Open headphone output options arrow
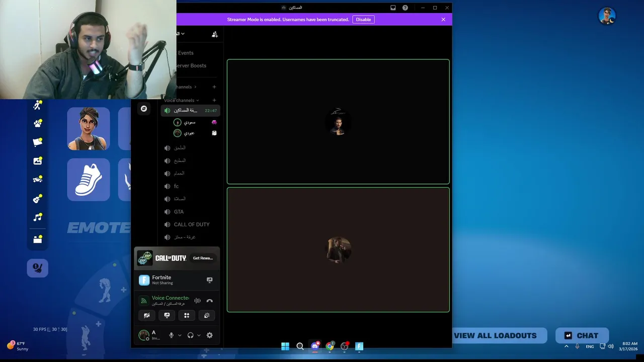This screenshot has width=644, height=362. click(x=199, y=335)
